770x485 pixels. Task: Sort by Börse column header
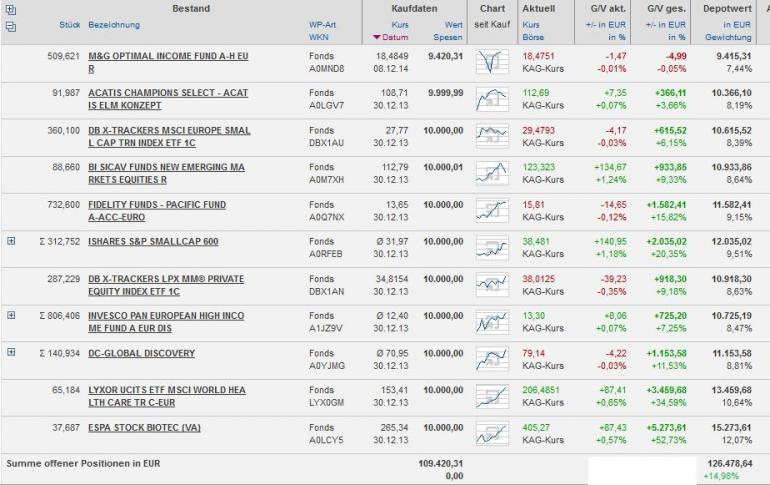(x=533, y=37)
